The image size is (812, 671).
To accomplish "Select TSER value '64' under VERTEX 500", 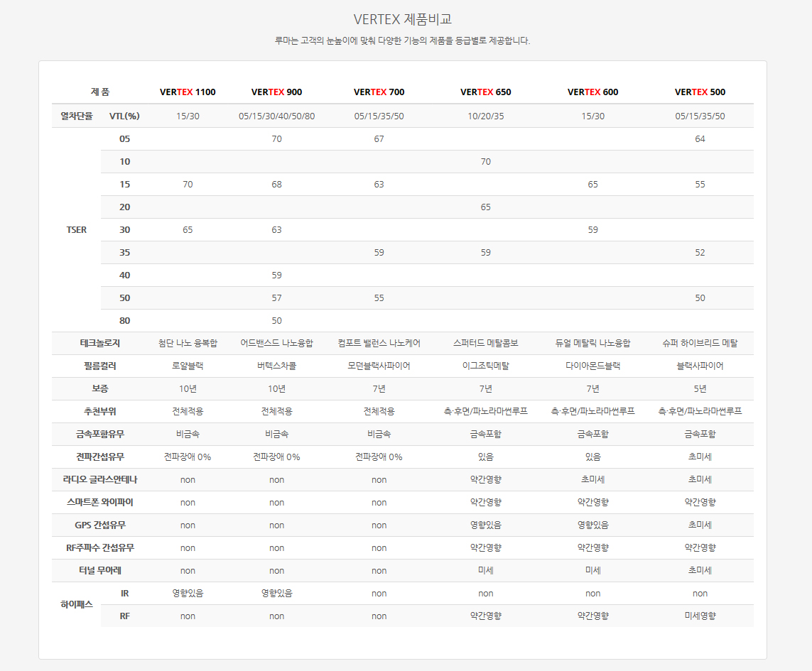I will [x=700, y=138].
